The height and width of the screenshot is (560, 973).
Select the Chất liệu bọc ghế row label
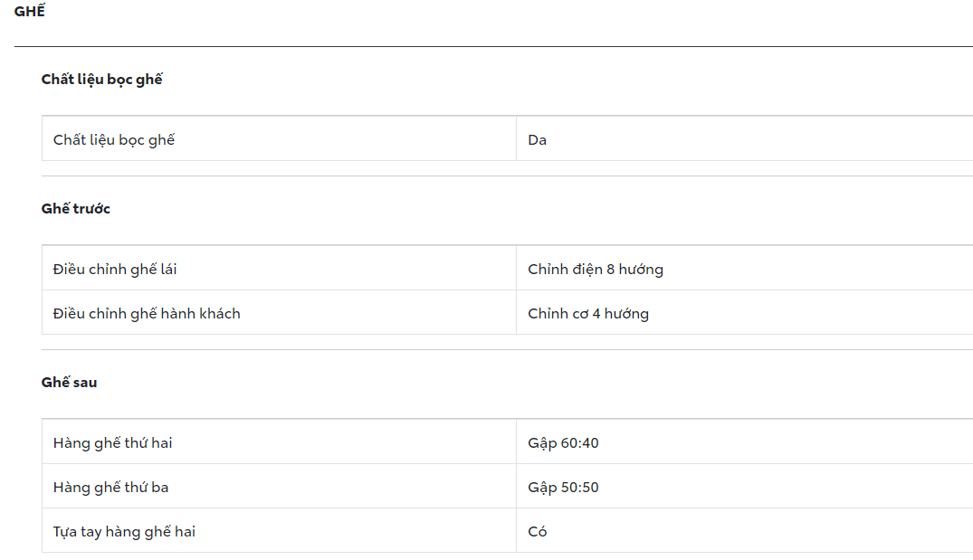(114, 140)
